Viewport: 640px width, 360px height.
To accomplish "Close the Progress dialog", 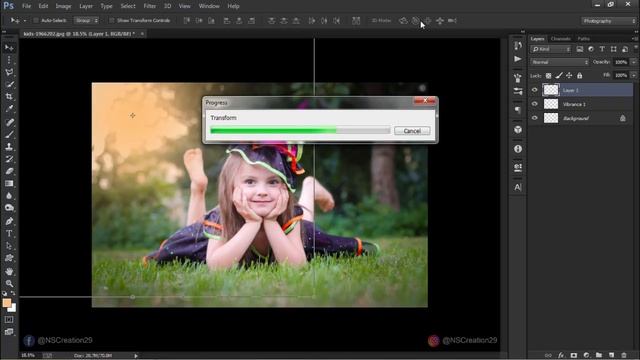I will tap(424, 101).
